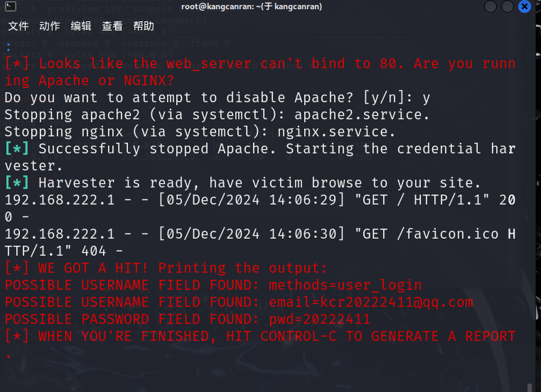
Task: Click the methods=user_login text
Action: click(345, 285)
